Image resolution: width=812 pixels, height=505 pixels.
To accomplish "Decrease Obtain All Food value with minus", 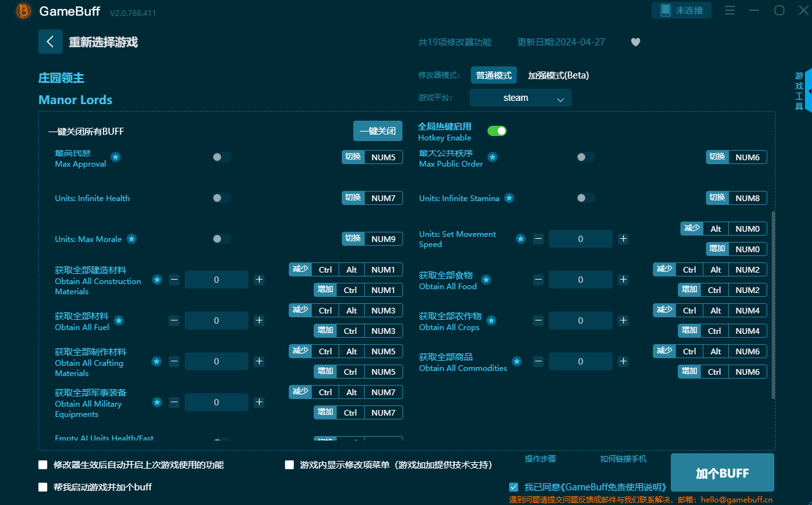I will tap(538, 280).
